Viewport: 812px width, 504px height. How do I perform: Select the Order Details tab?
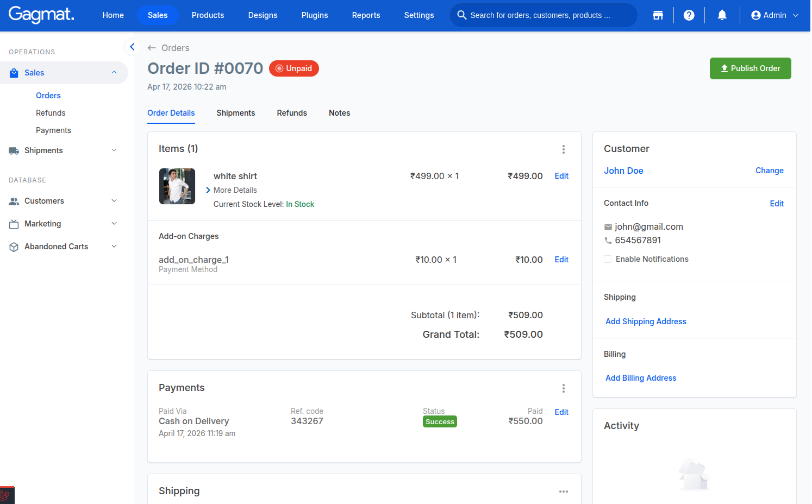click(x=171, y=113)
